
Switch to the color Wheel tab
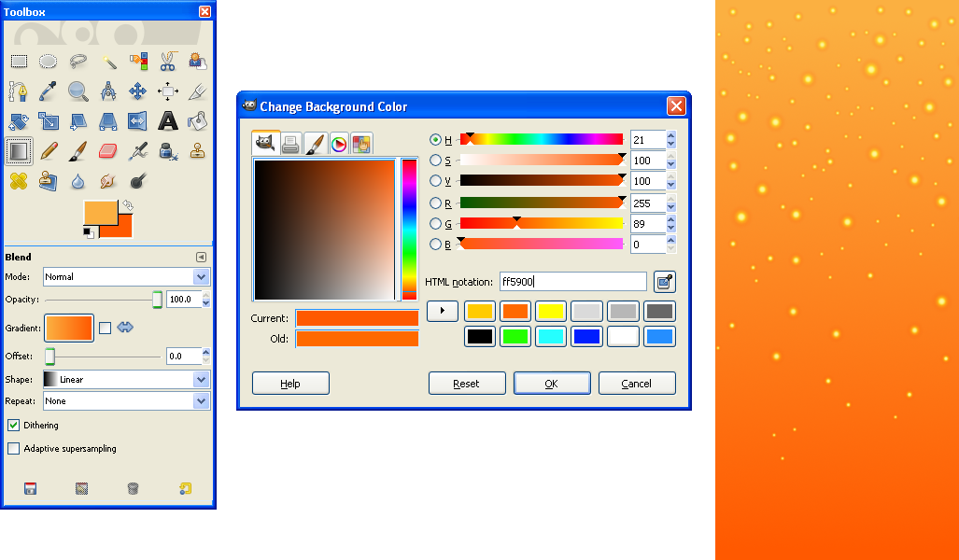tap(339, 144)
